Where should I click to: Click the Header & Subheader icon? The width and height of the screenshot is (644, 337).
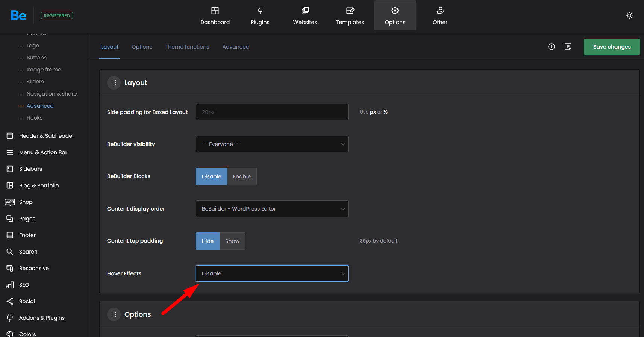tap(10, 136)
